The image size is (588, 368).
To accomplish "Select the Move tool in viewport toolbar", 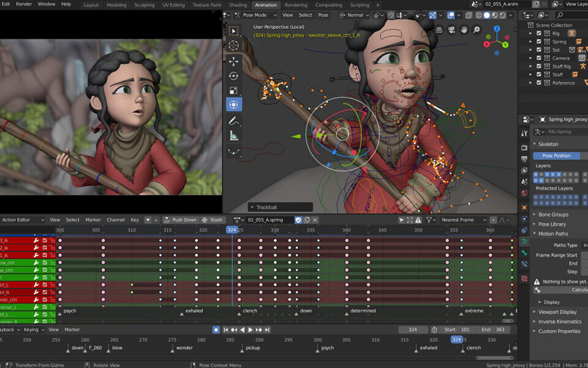I will coord(233,61).
